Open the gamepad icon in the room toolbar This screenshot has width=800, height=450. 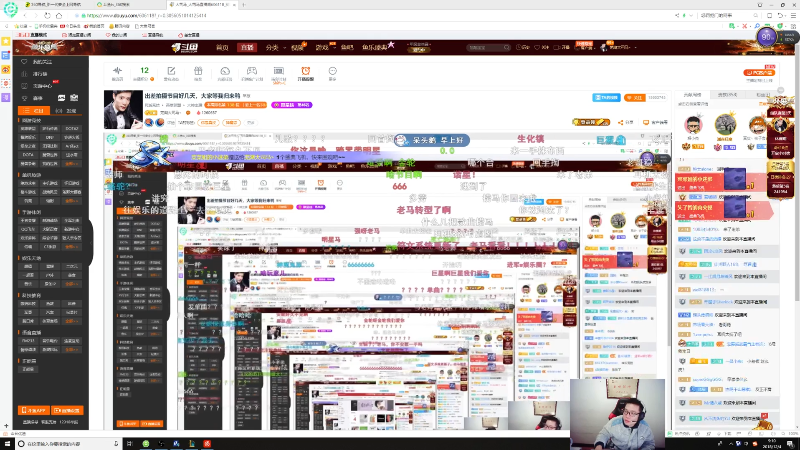(x=252, y=73)
